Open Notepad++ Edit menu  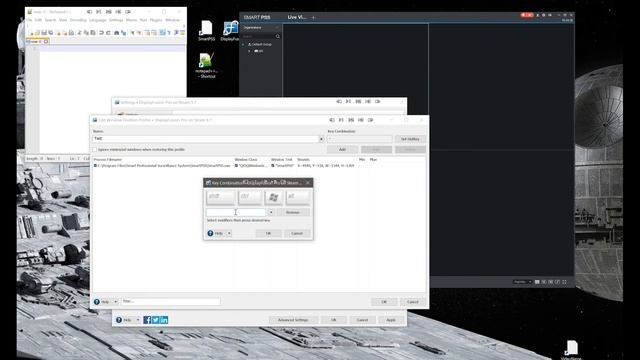coord(38,20)
